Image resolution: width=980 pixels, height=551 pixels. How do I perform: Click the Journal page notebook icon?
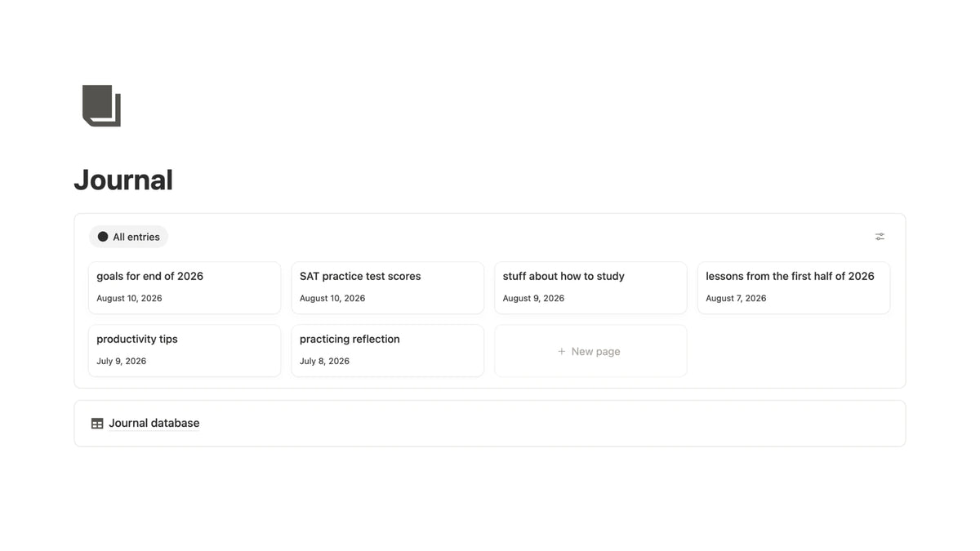tap(101, 105)
